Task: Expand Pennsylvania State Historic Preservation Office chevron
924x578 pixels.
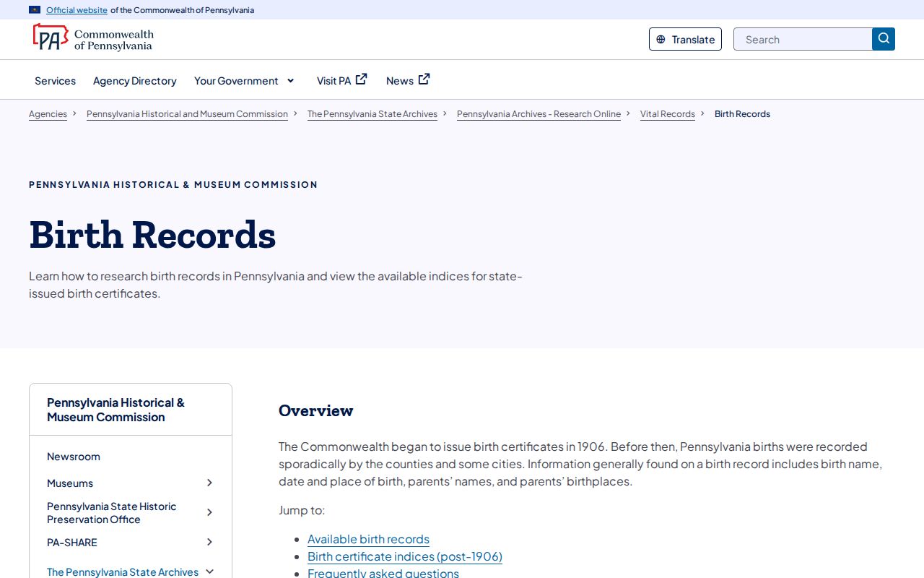Action: tap(209, 512)
